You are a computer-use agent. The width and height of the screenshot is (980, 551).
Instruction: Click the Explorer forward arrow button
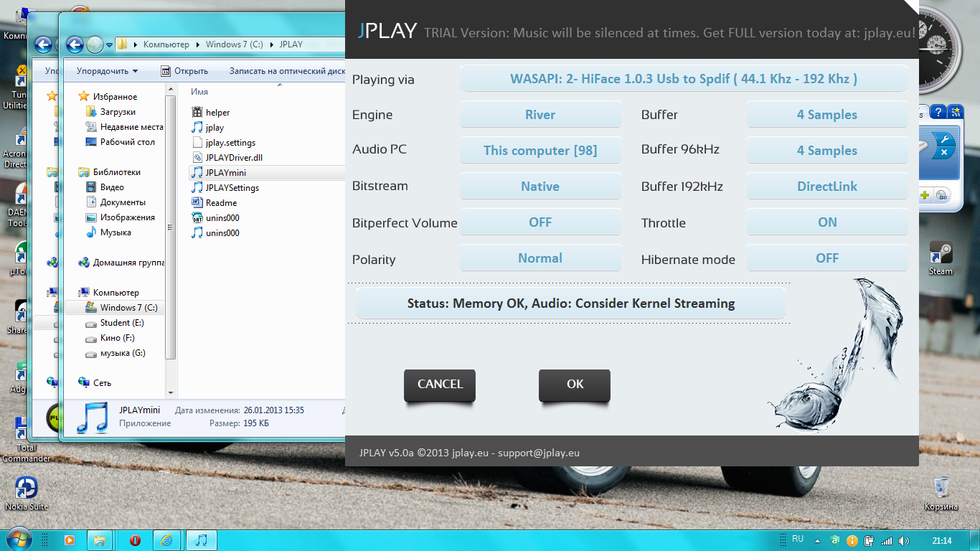coord(95,44)
